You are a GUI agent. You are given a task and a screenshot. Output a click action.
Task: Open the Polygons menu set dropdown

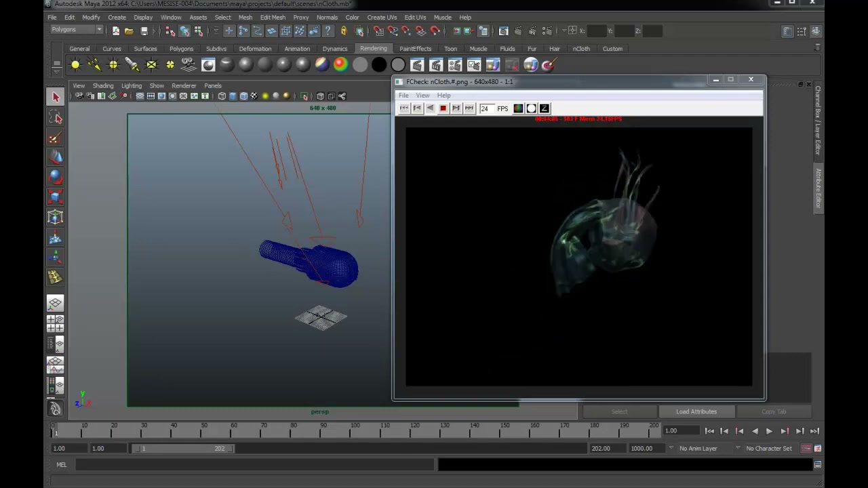(x=77, y=30)
